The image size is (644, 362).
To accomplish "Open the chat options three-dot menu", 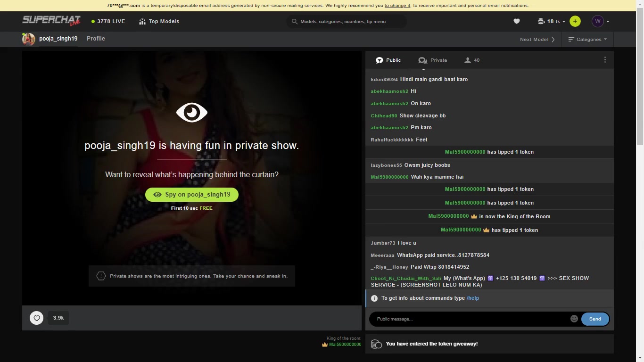I will [605, 60].
